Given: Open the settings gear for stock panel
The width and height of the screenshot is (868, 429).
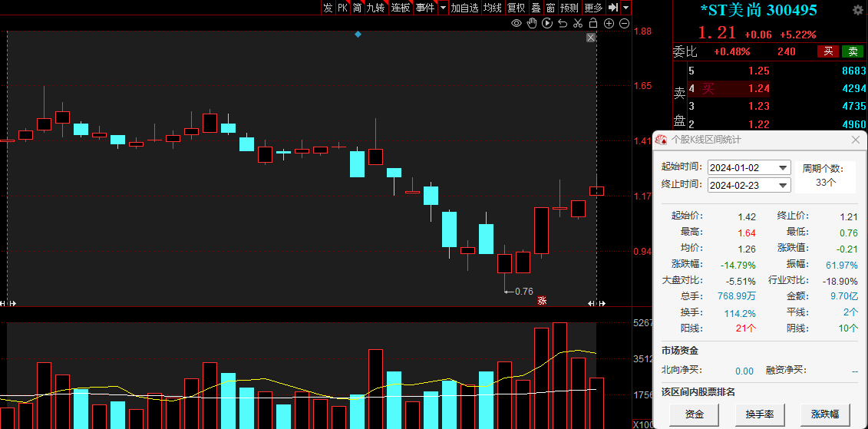Looking at the screenshot, I should click(857, 10).
